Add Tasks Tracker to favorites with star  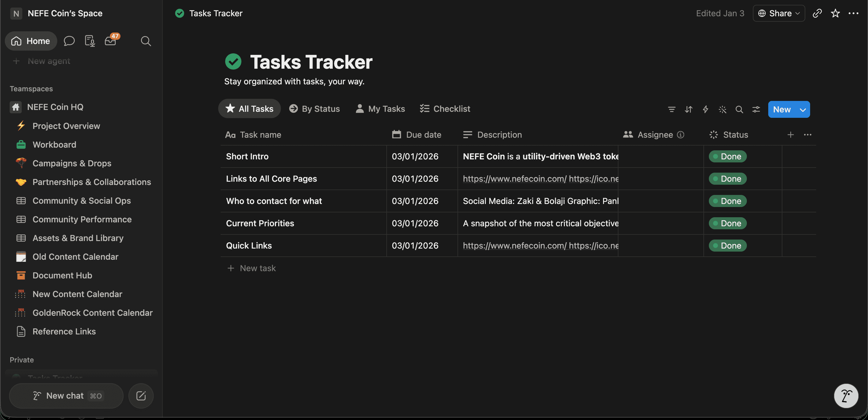pyautogui.click(x=835, y=13)
